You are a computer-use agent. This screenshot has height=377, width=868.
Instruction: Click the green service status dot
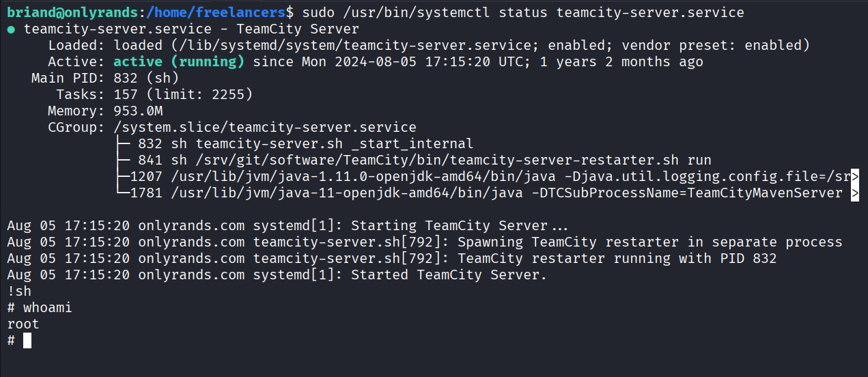click(11, 29)
